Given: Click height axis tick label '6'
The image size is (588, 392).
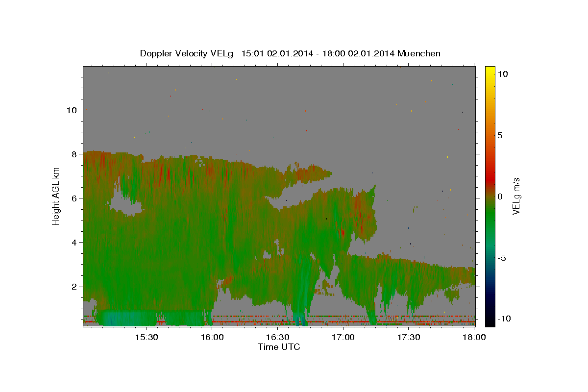Looking at the screenshot, I should point(74,198).
